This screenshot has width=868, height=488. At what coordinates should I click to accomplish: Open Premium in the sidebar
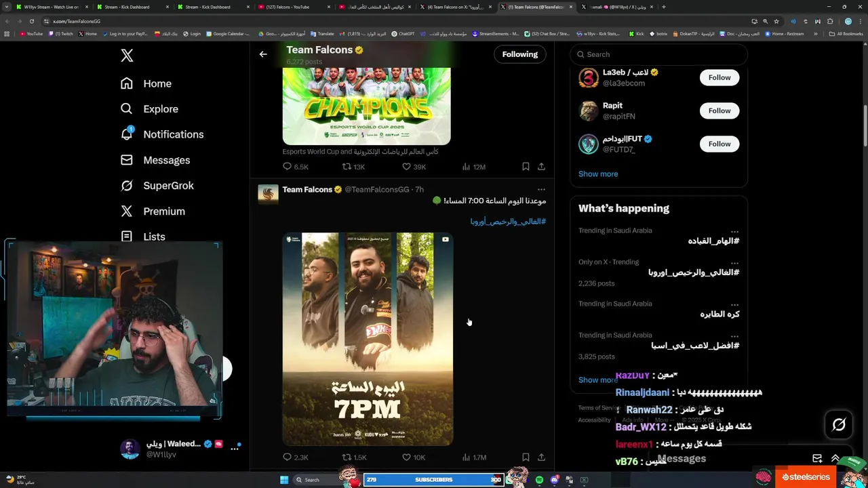153,211
